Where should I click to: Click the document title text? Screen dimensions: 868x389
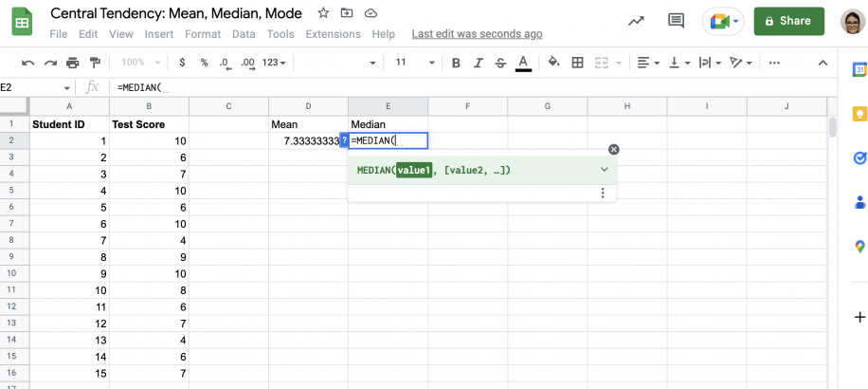(x=176, y=13)
